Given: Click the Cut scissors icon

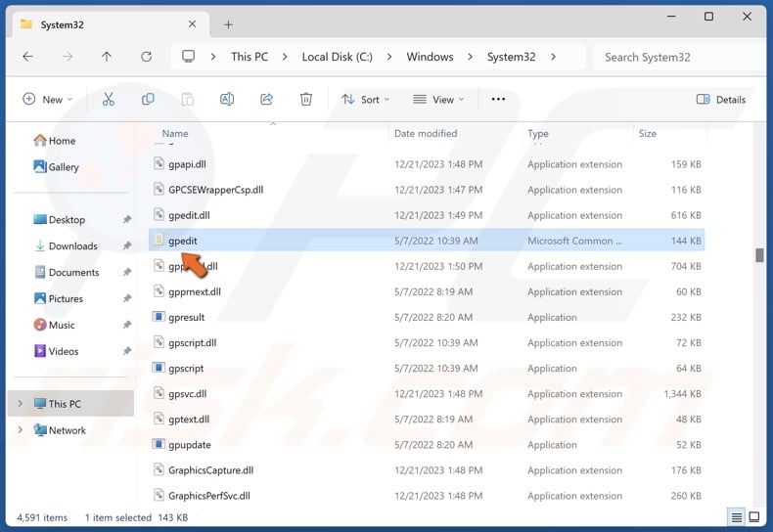Looking at the screenshot, I should tap(109, 100).
